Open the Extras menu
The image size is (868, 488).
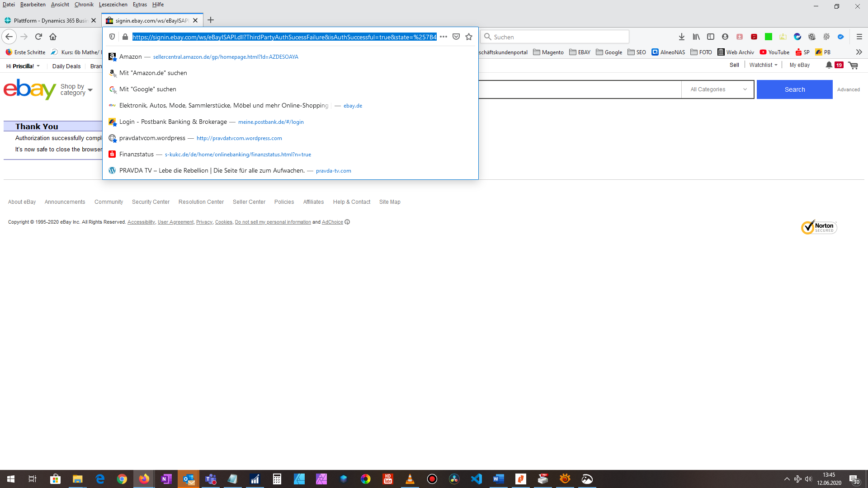[x=140, y=5]
